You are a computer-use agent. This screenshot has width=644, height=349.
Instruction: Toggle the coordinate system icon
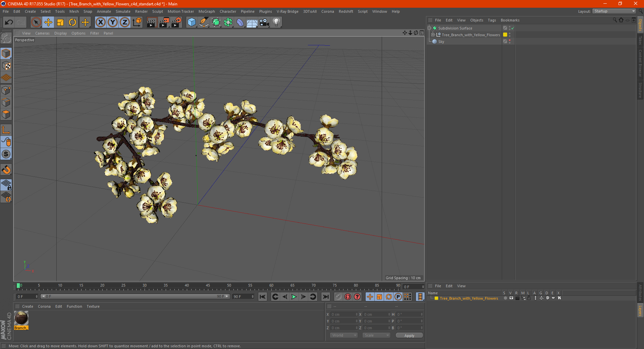pos(137,22)
